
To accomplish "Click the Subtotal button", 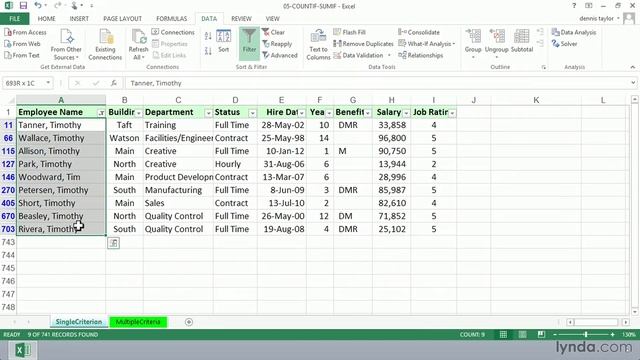I will 522,42.
